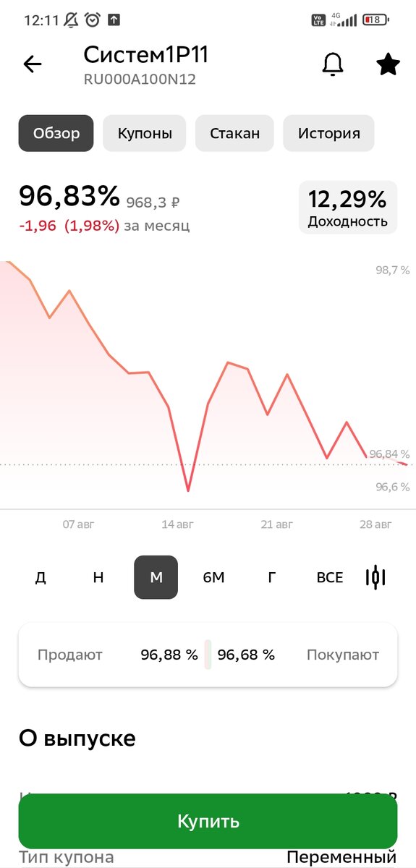Tap the muted notifications status icon
The image size is (416, 868).
coord(71,20)
